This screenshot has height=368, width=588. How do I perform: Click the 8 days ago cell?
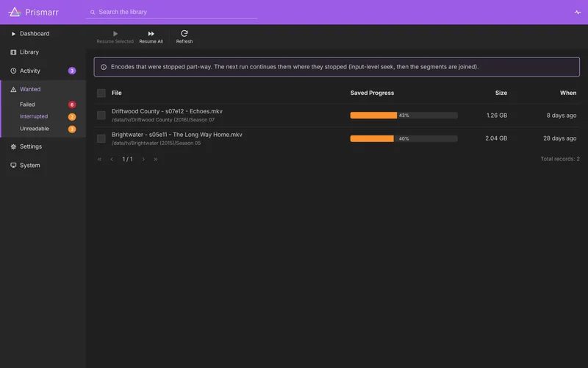coord(562,116)
